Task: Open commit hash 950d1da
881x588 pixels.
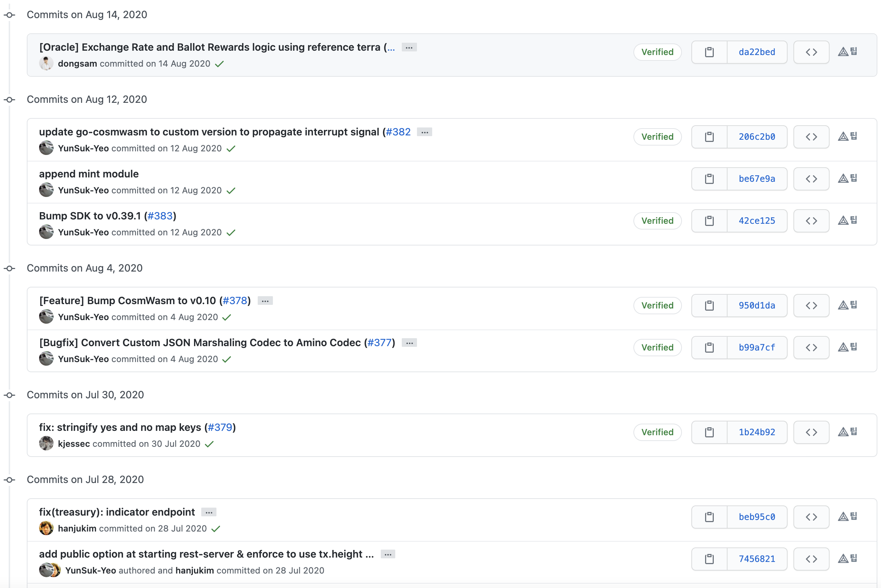Action: click(x=756, y=306)
